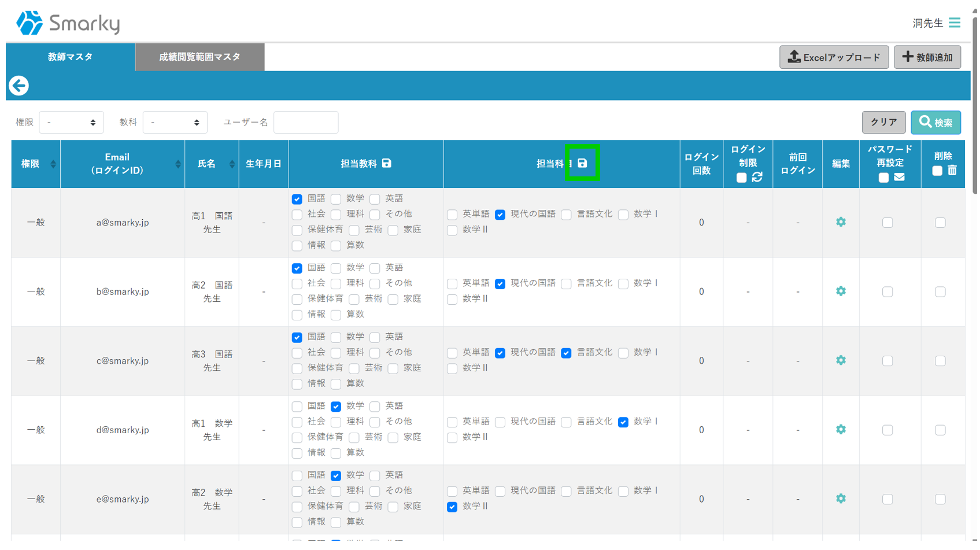Click save icon in 担当科目 column header
Viewport: 980px width, 550px height.
(582, 164)
